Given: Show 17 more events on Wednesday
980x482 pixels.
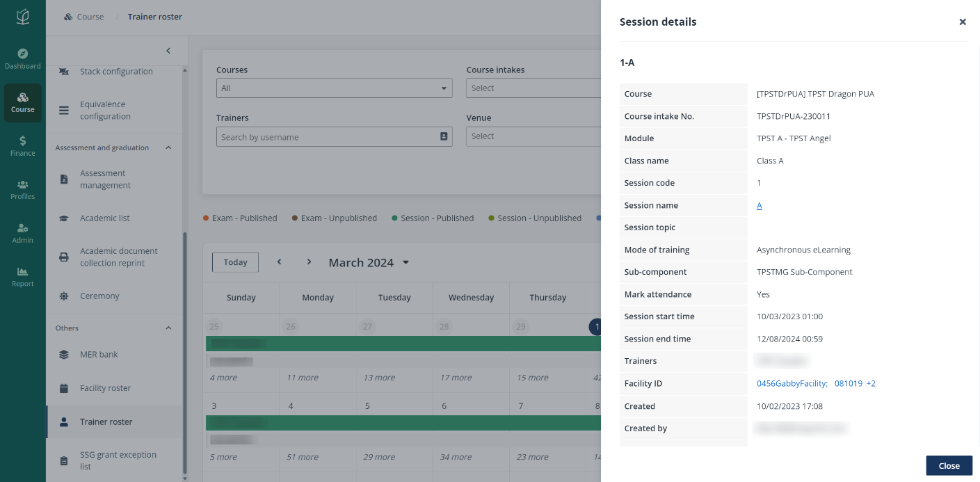Looking at the screenshot, I should (x=456, y=378).
